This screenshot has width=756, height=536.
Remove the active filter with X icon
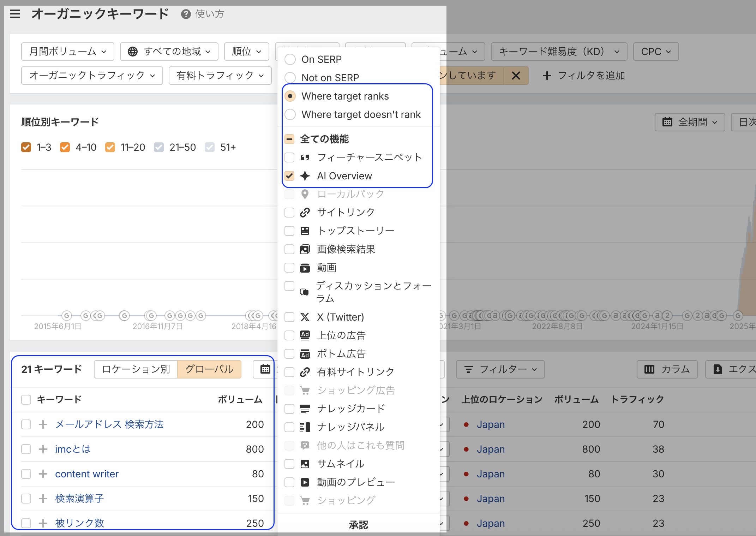[x=516, y=76]
